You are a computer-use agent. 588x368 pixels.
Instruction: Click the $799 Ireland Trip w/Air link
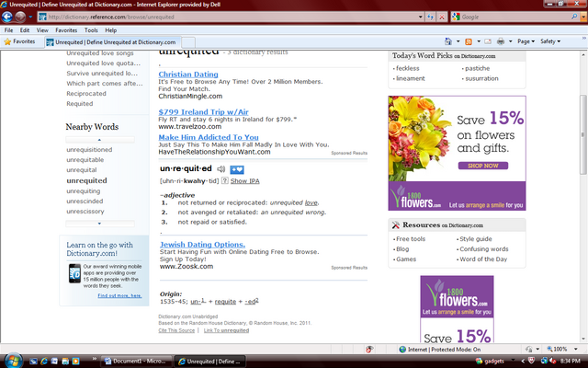pos(203,112)
